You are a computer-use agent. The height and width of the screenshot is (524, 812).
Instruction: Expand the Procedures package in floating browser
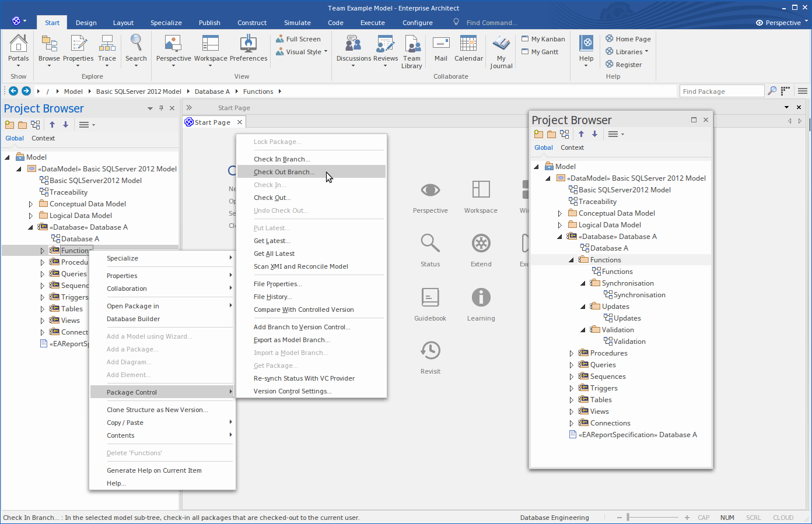[571, 353]
